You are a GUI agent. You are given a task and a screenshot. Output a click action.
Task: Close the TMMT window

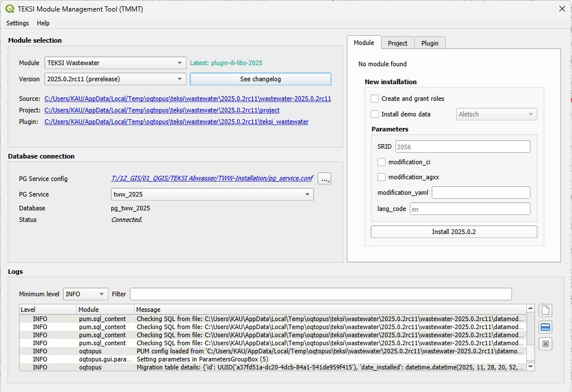[x=562, y=9]
